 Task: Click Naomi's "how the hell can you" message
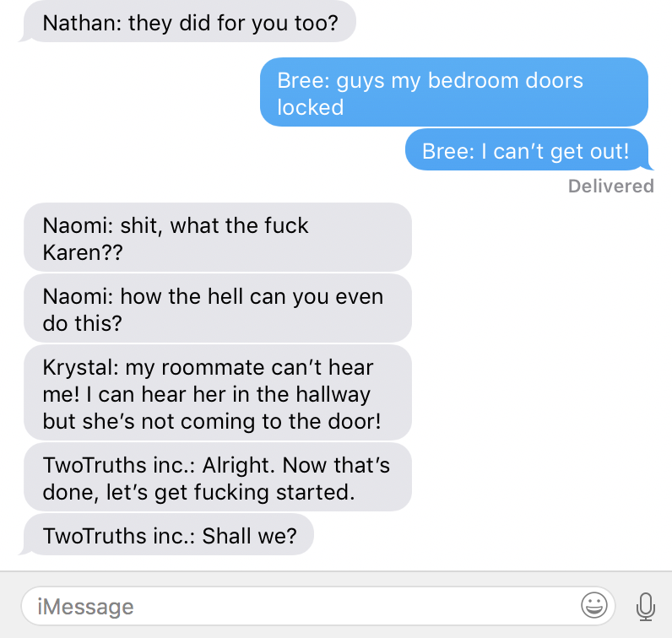coord(218,309)
